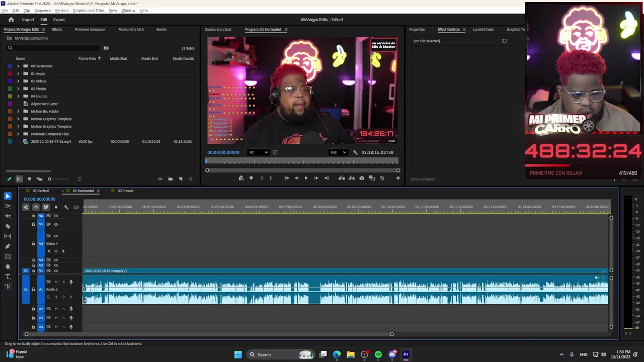This screenshot has height=362, width=644.
Task: Delete selected item with trash icon
Action: 190,179
